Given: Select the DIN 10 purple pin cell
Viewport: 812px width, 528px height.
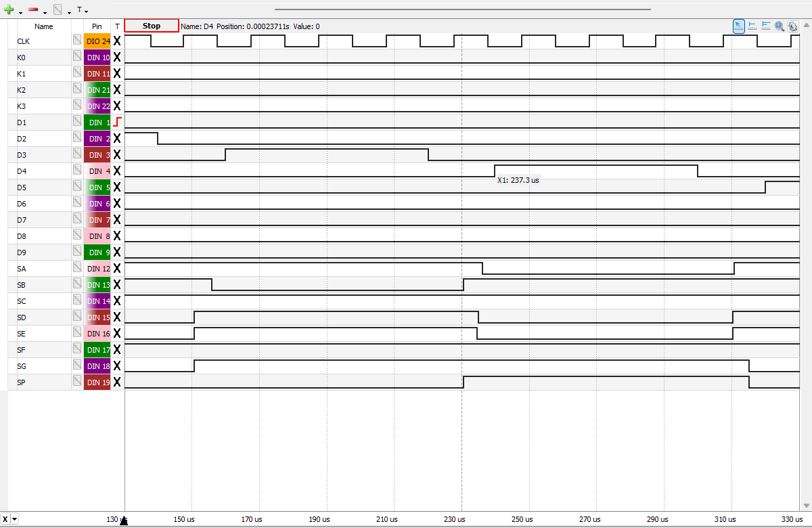Looking at the screenshot, I should pyautogui.click(x=97, y=57).
